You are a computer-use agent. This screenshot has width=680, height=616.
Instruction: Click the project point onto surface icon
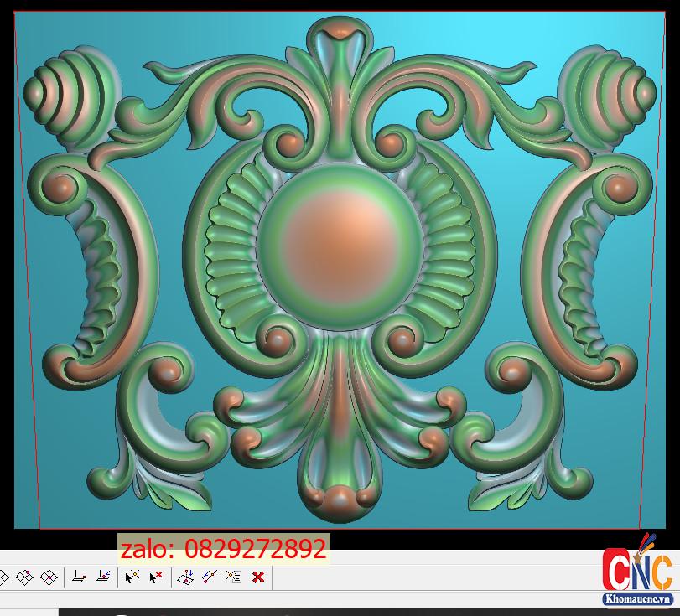point(185,577)
